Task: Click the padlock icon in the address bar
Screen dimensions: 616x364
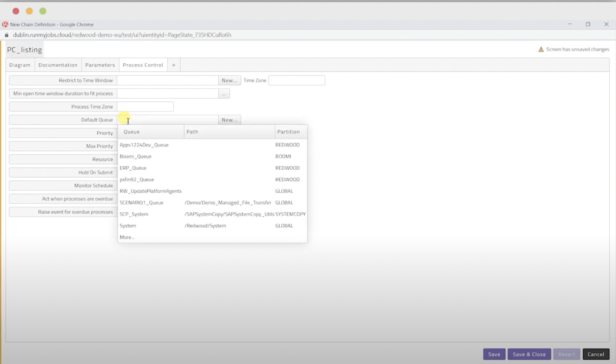Action: pos(6,35)
